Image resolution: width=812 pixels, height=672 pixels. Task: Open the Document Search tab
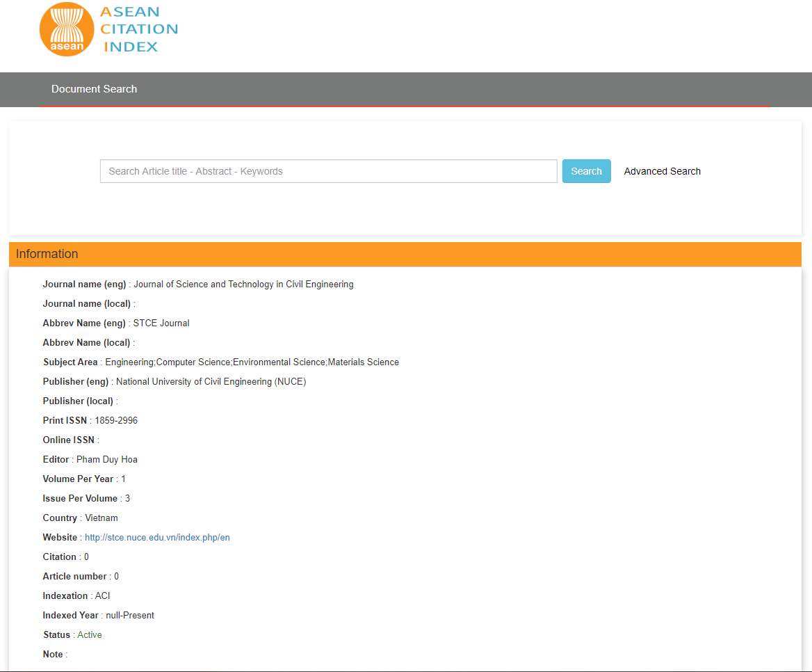pos(95,89)
